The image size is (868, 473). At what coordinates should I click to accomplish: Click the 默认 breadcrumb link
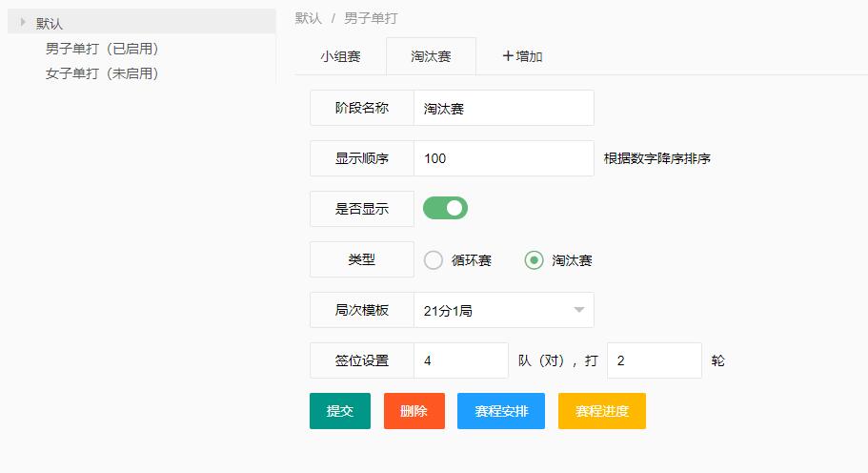(x=309, y=18)
